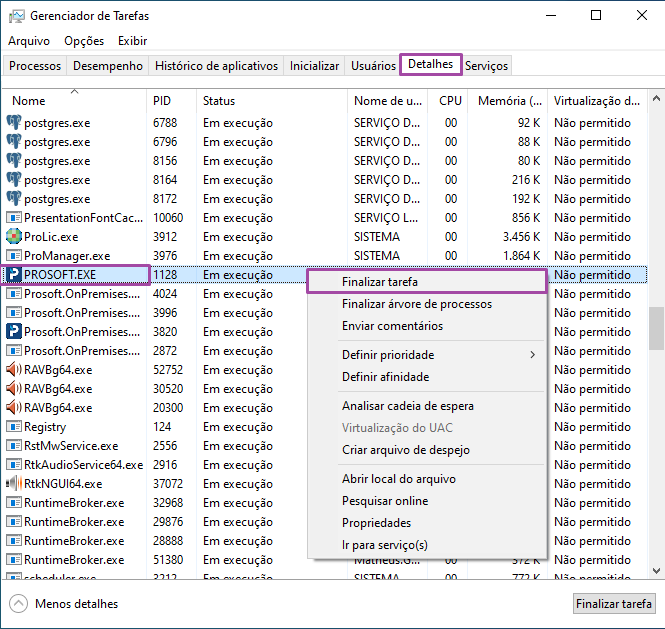Click RAVBg64.exe speaker icon PID 30520
The image size is (665, 629).
(x=14, y=389)
